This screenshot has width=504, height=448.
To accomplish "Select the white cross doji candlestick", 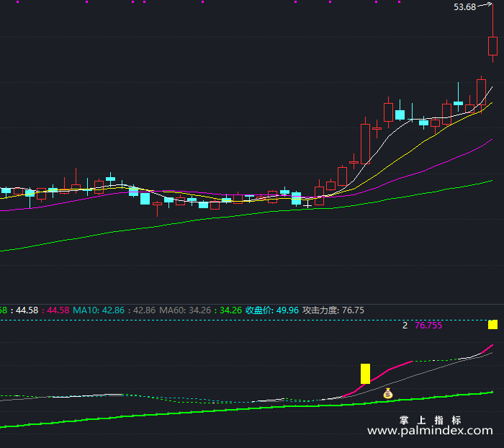I will (x=307, y=205).
